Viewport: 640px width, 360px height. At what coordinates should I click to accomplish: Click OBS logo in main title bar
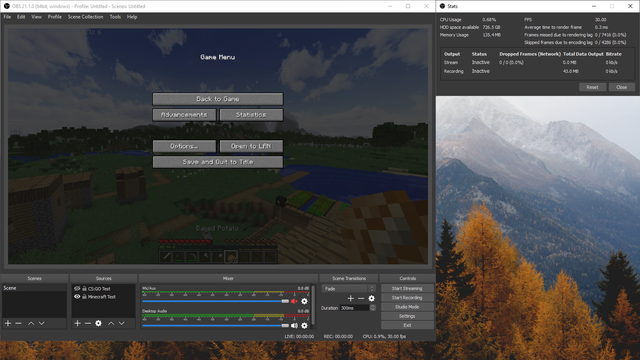click(x=6, y=6)
